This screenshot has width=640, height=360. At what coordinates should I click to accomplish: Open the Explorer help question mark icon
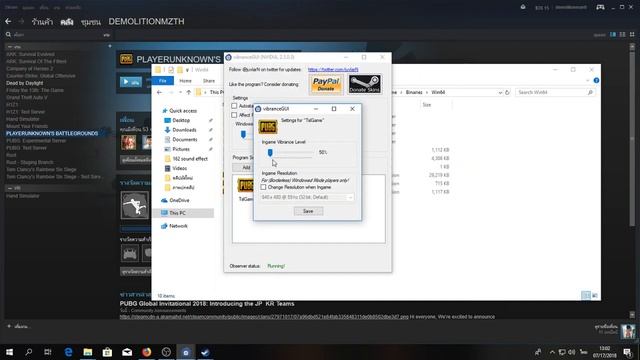coord(596,80)
